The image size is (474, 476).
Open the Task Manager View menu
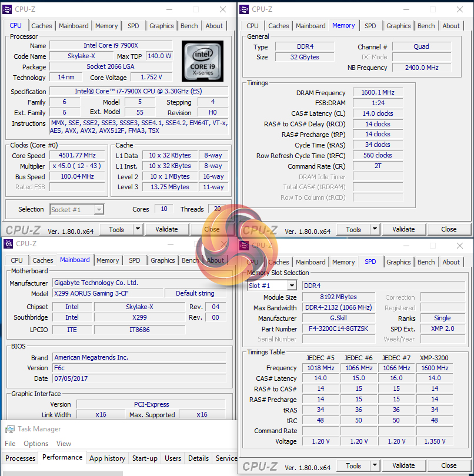[64, 444]
